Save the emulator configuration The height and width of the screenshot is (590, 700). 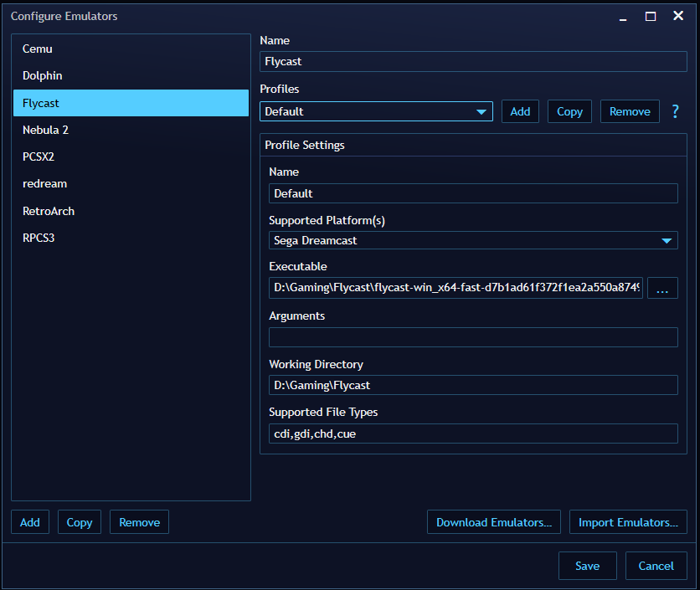(x=587, y=566)
